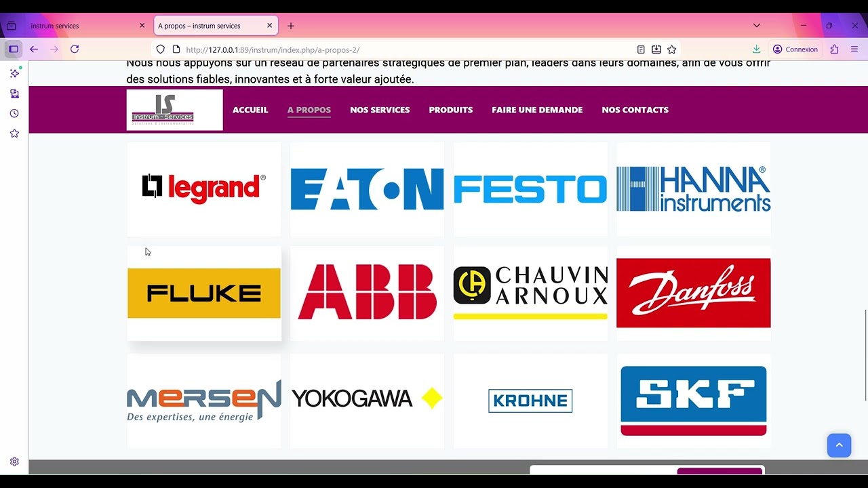This screenshot has width=868, height=488.
Task: Open the downloads arrow icon
Action: (x=756, y=49)
